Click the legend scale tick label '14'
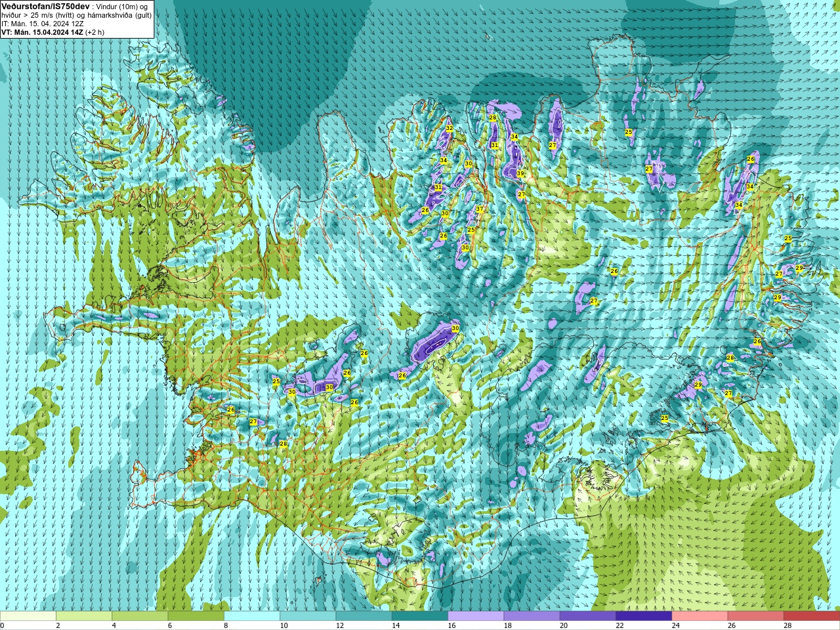This screenshot has width=840, height=630. point(396,625)
